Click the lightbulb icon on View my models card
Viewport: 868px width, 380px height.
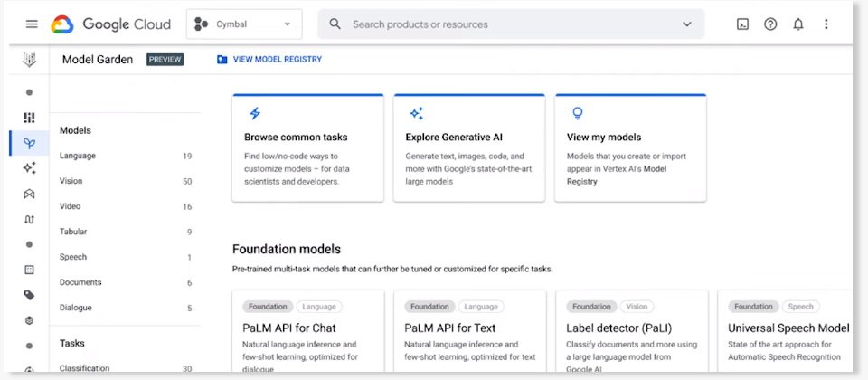click(x=578, y=114)
